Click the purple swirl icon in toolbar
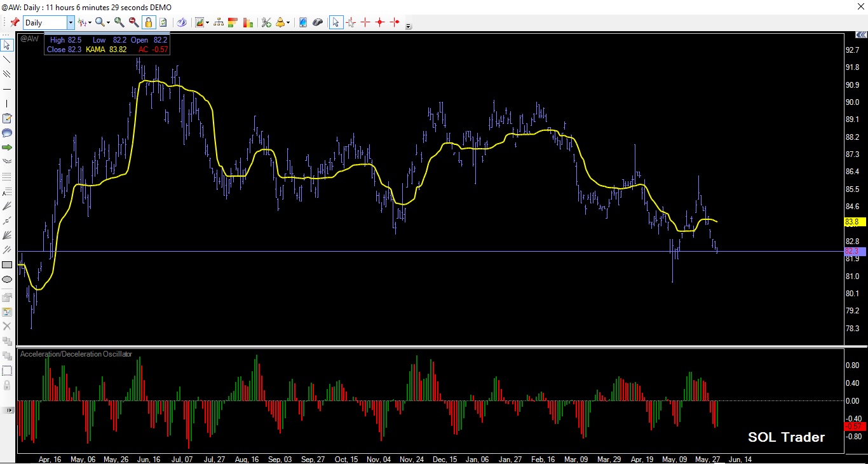 (x=182, y=22)
